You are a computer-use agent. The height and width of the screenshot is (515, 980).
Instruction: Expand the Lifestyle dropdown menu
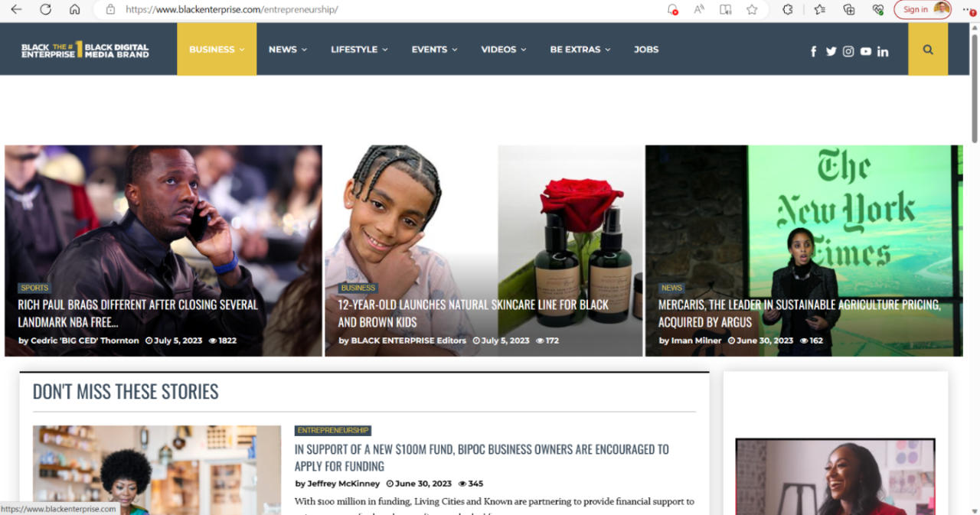click(359, 50)
